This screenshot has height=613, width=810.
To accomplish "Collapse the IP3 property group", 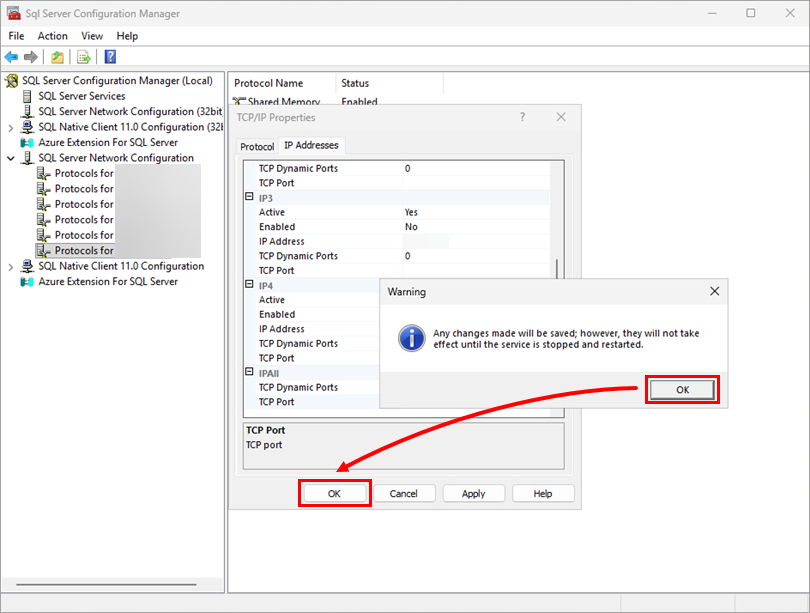I will [250, 197].
